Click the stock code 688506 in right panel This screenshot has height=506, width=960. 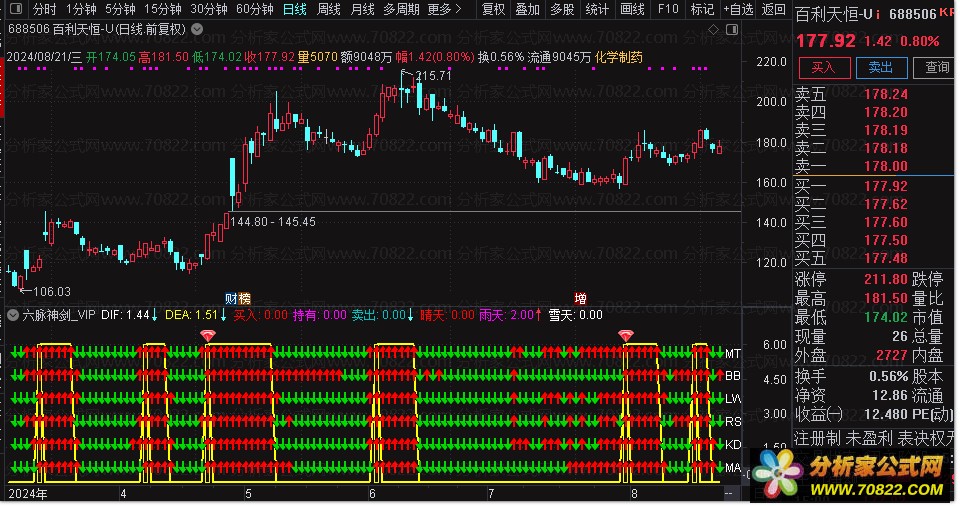913,15
